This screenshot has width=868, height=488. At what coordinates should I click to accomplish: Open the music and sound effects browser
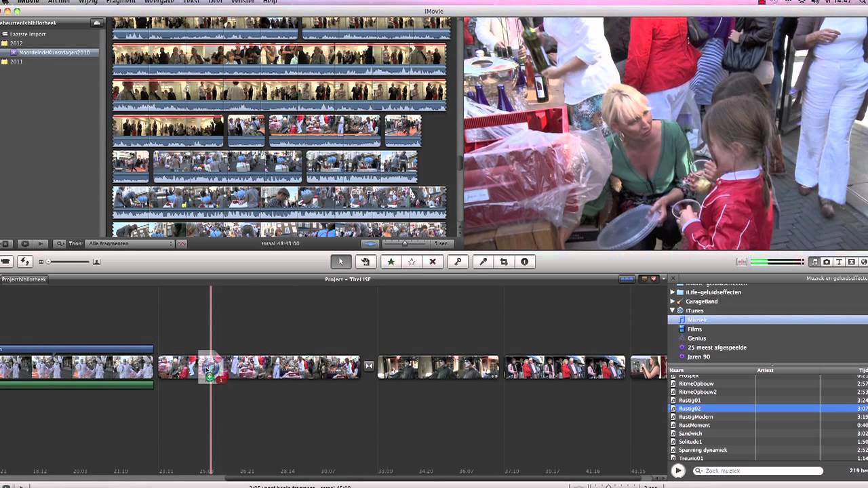point(814,262)
